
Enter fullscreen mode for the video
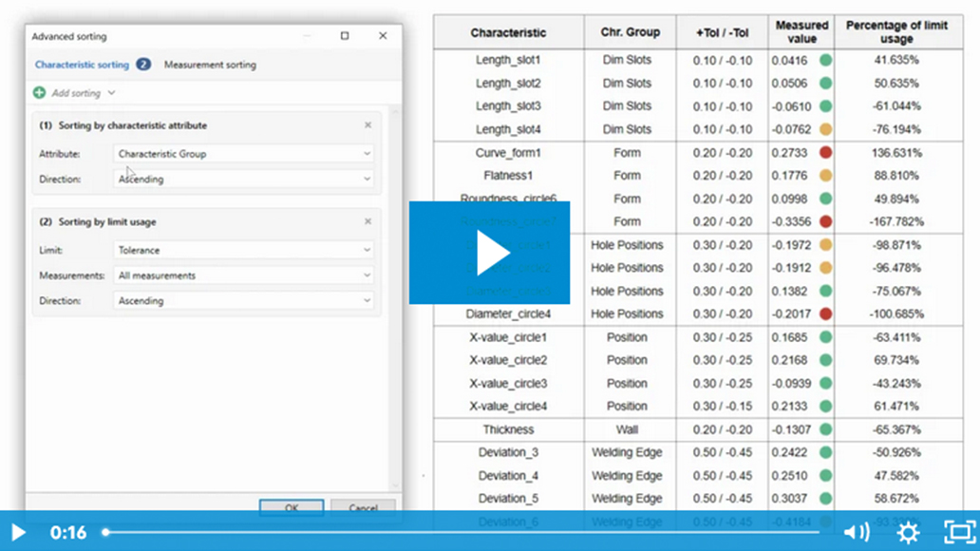959,532
